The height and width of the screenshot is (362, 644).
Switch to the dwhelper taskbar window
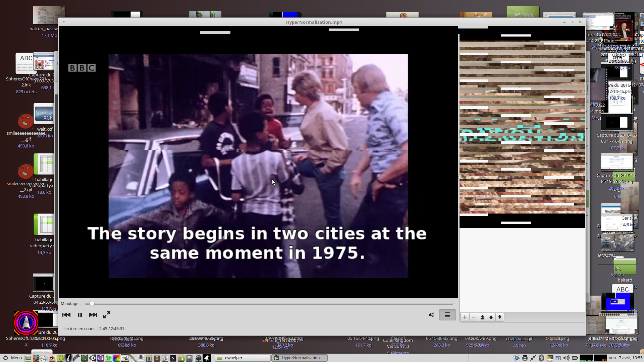[x=242, y=358]
